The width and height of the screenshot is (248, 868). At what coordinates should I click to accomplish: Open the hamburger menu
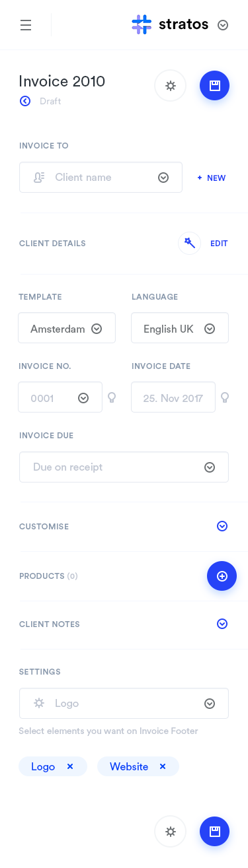(26, 25)
